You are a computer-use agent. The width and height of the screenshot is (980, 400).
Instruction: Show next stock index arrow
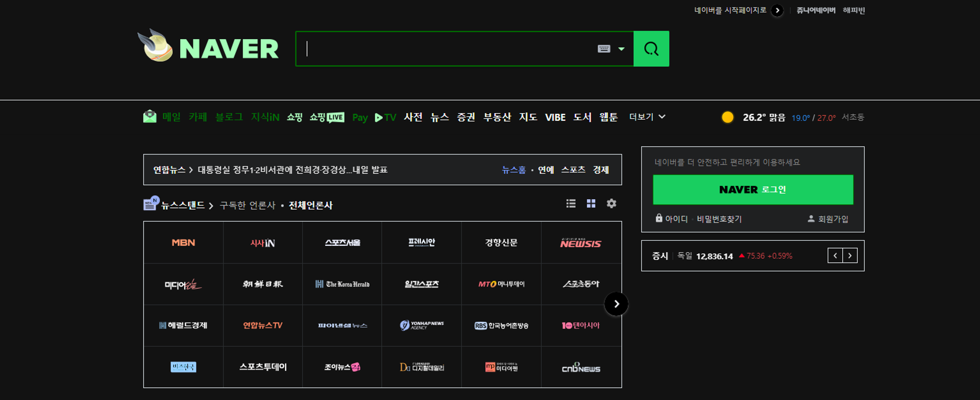point(850,256)
